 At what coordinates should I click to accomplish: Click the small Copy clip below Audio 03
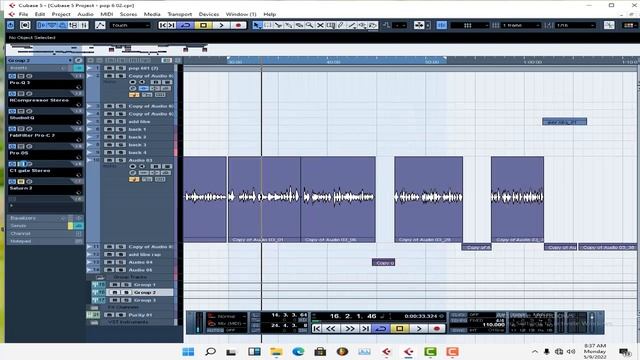[x=383, y=262]
